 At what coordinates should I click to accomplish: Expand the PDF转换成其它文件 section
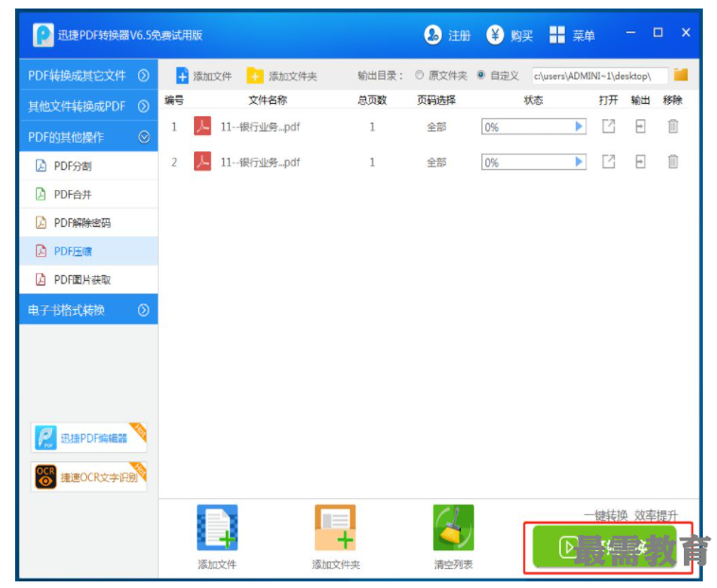point(89,75)
